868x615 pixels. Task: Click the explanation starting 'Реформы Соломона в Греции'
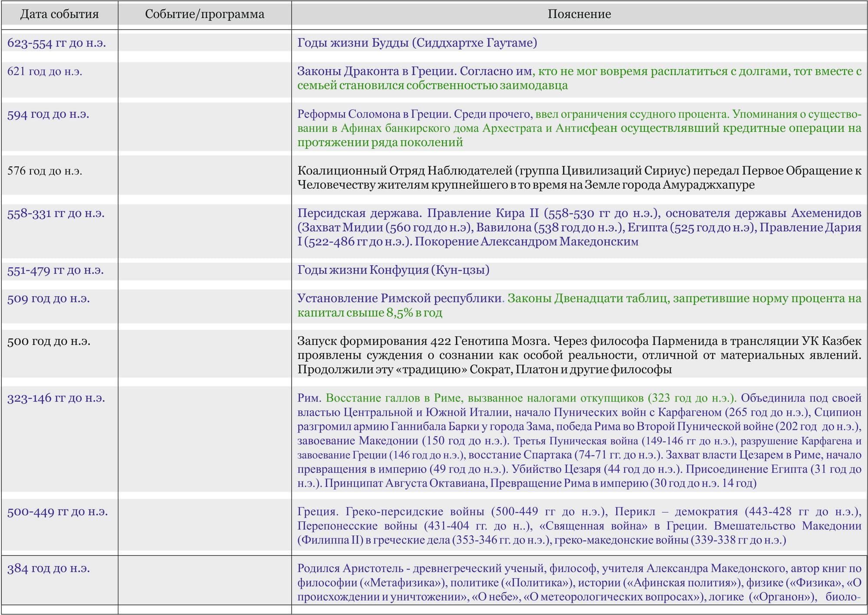point(579,128)
